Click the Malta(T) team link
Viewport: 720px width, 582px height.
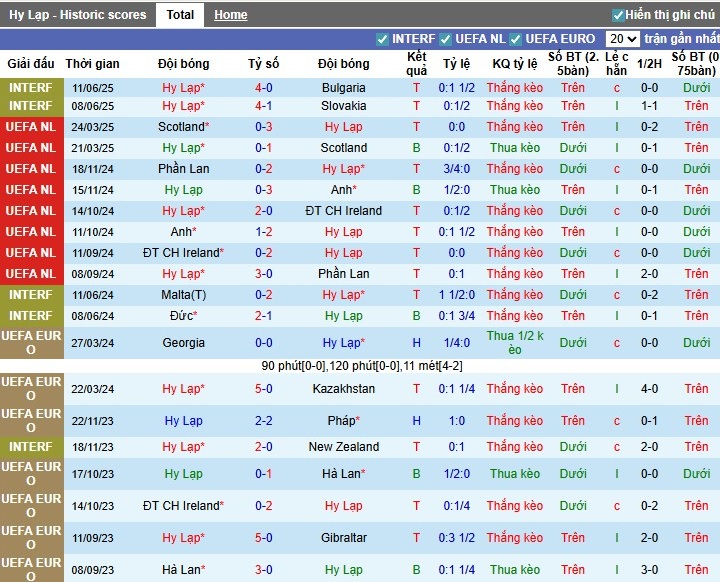[183, 295]
